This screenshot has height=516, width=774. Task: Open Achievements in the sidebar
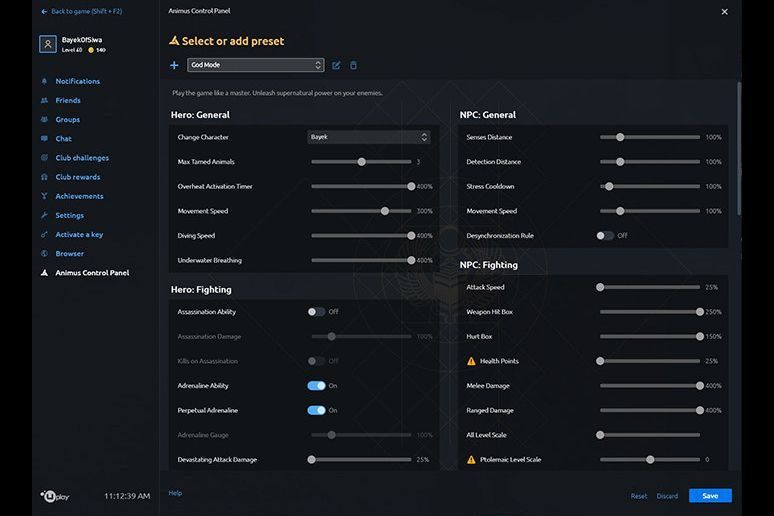79,196
